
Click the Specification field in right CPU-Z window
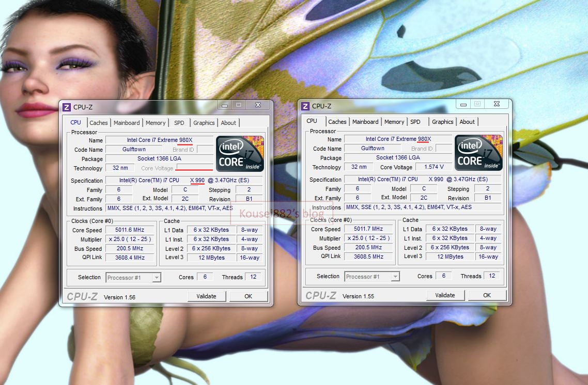[423, 179]
